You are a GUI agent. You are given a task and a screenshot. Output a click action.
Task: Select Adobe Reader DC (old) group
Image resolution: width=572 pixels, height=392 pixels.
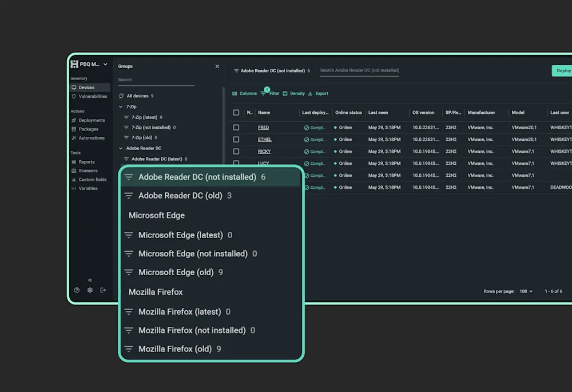tap(180, 196)
